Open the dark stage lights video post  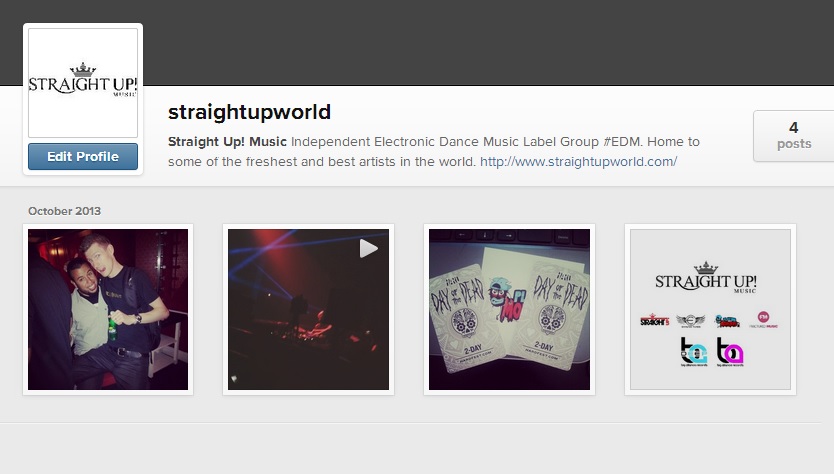tap(308, 310)
